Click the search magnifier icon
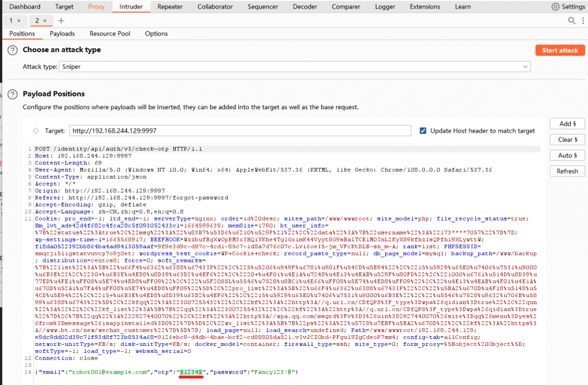Image resolution: width=588 pixels, height=385 pixels. (571, 21)
